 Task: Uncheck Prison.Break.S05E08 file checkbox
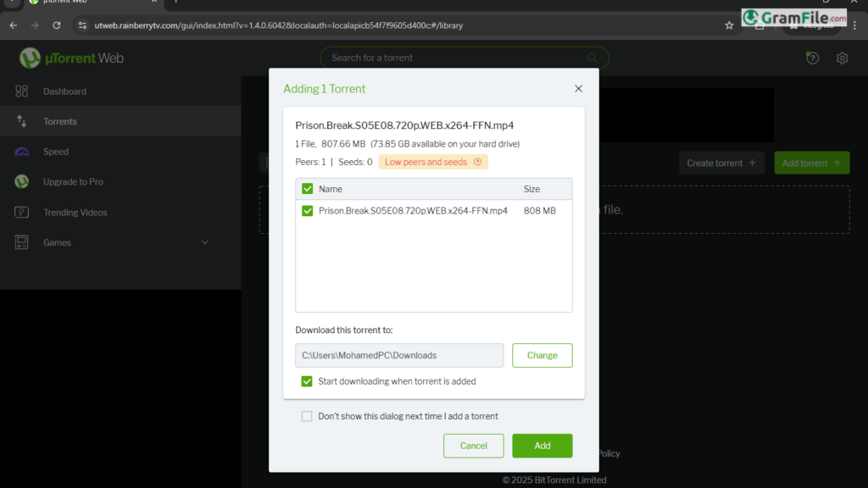pyautogui.click(x=307, y=211)
